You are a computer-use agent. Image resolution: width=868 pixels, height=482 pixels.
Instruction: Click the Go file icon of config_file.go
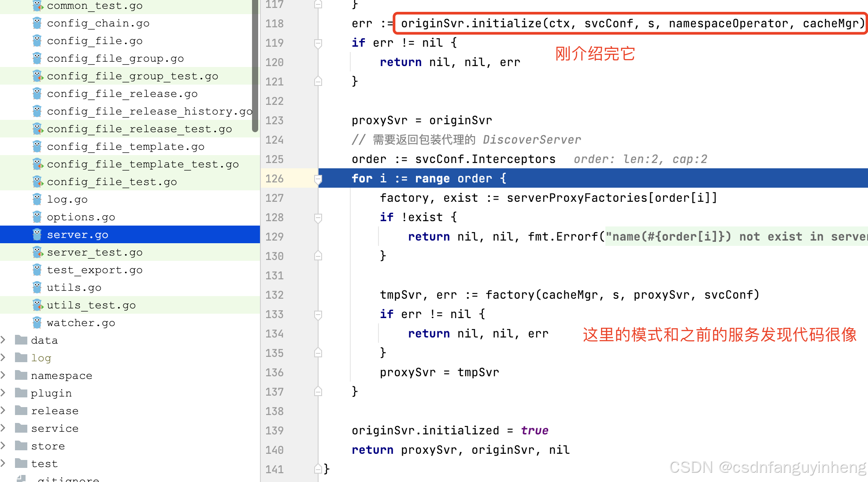pos(37,41)
